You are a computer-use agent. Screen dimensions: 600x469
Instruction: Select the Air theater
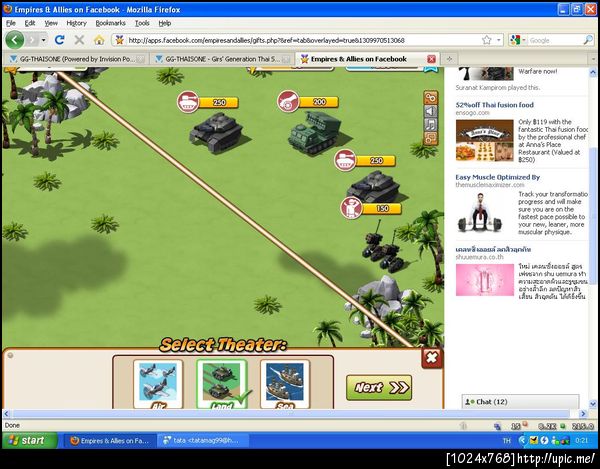(x=158, y=384)
